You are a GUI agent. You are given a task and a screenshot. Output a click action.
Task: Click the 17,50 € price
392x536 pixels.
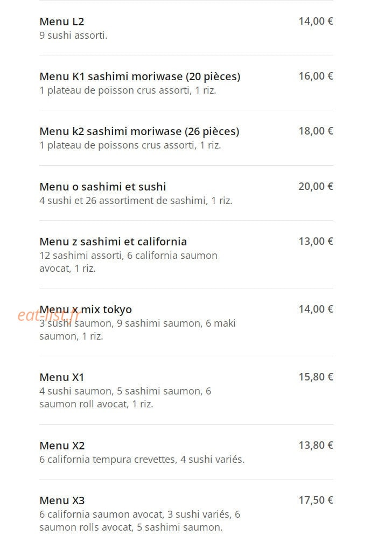pyautogui.click(x=316, y=500)
